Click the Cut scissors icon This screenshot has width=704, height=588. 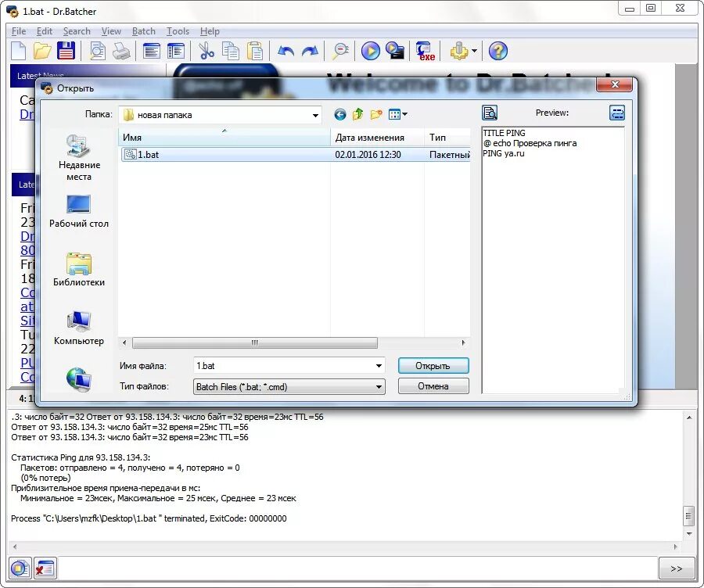207,51
